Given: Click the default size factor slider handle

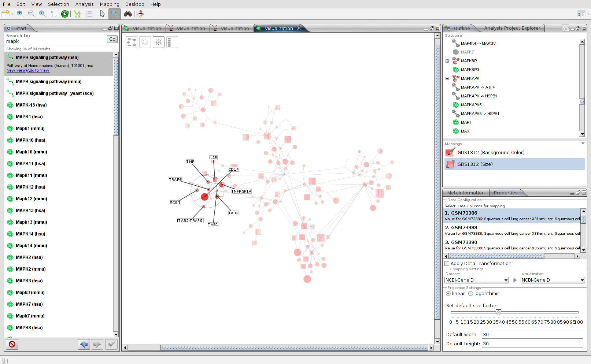Looking at the screenshot, I should (498, 312).
